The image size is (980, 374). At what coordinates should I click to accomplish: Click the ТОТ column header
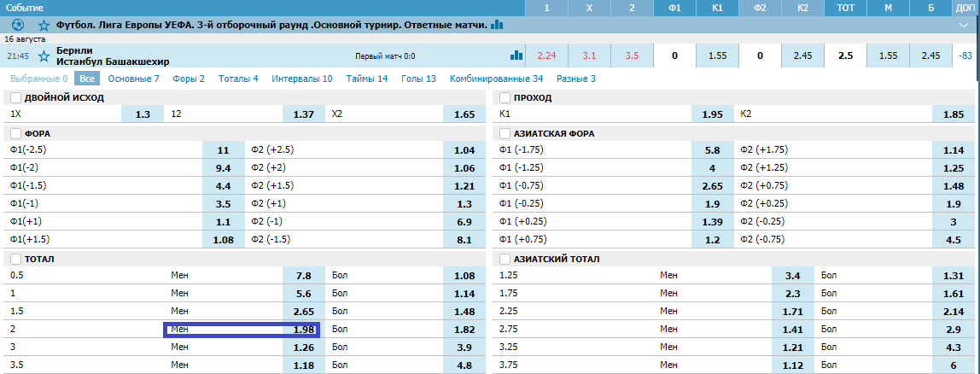pos(845,8)
